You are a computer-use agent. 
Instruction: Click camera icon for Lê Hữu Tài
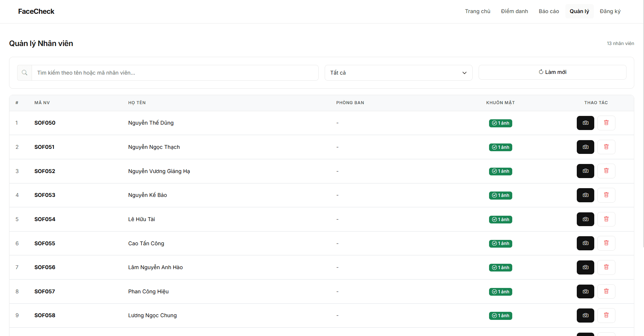tap(585, 219)
